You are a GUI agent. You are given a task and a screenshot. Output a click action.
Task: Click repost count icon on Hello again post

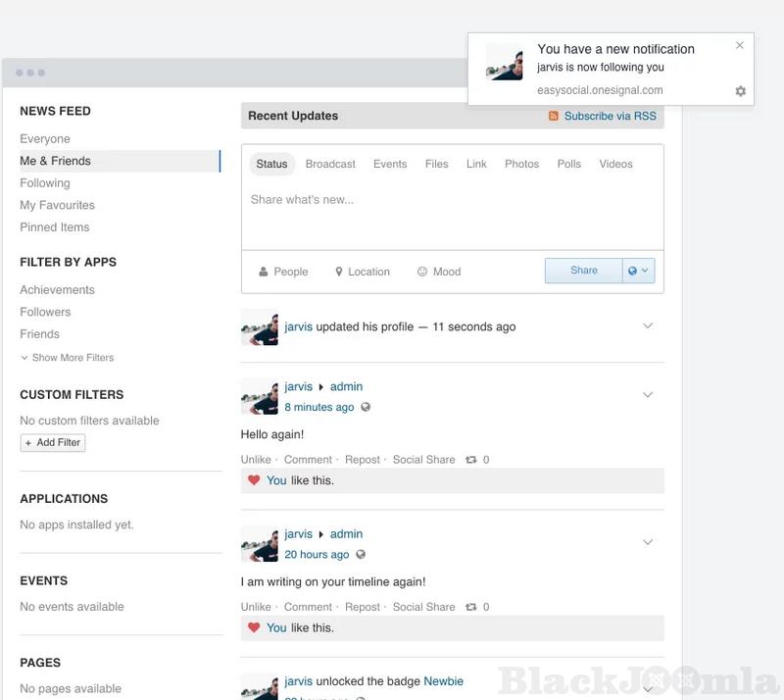click(x=471, y=460)
